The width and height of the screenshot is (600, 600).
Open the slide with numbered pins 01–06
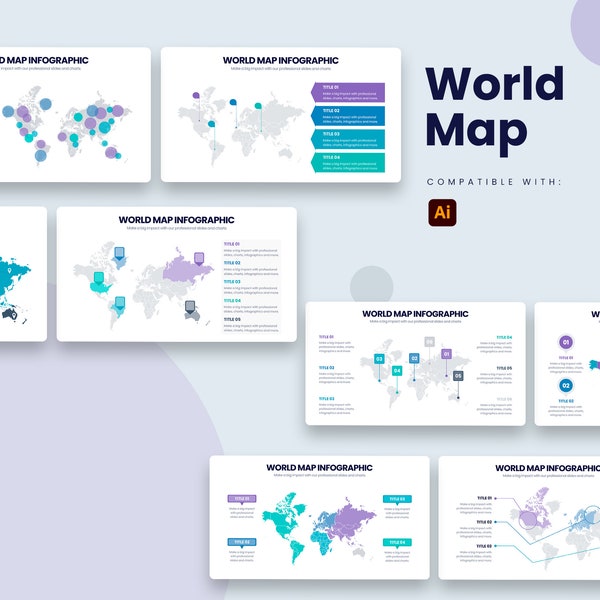click(x=415, y=363)
